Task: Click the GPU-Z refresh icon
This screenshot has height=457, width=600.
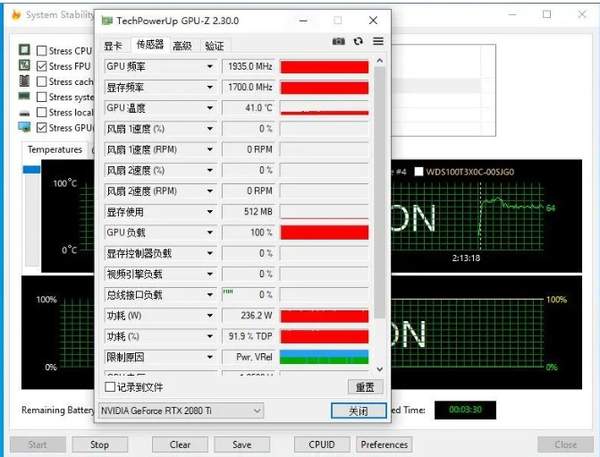Action: (x=358, y=41)
